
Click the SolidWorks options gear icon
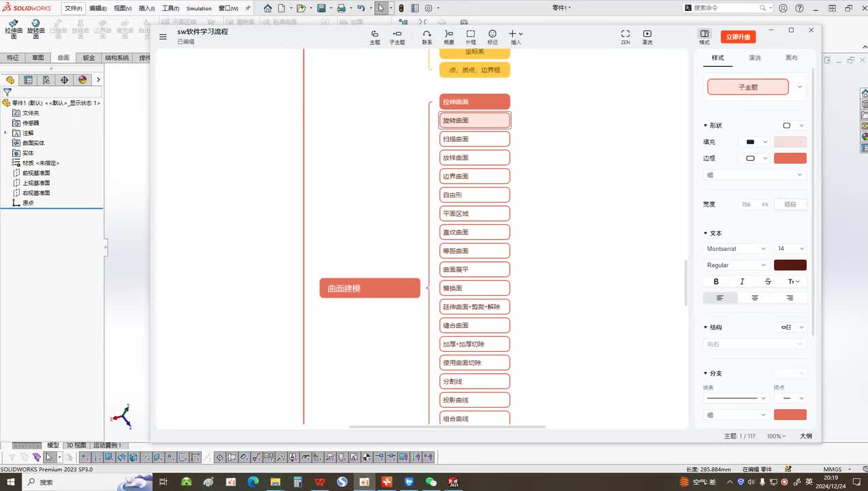pyautogui.click(x=429, y=8)
